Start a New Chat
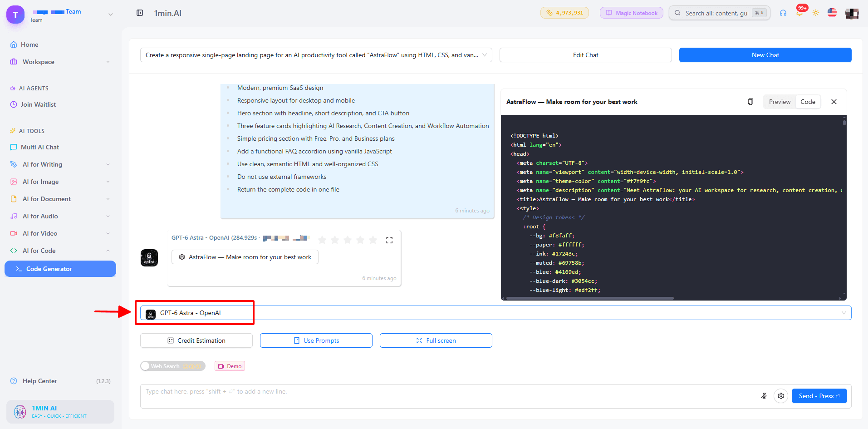The height and width of the screenshot is (429, 868). [x=765, y=55]
